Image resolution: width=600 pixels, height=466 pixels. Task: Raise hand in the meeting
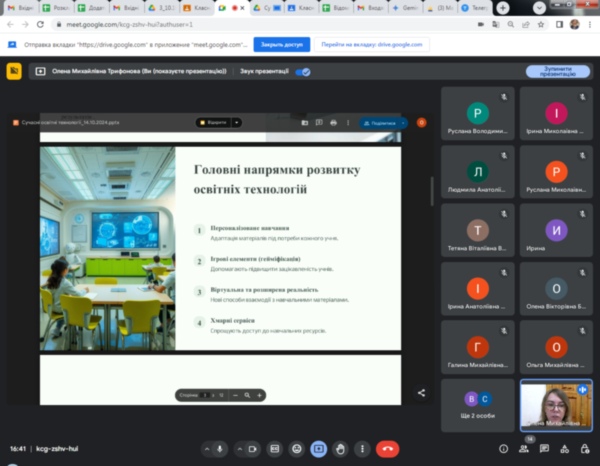(x=341, y=449)
